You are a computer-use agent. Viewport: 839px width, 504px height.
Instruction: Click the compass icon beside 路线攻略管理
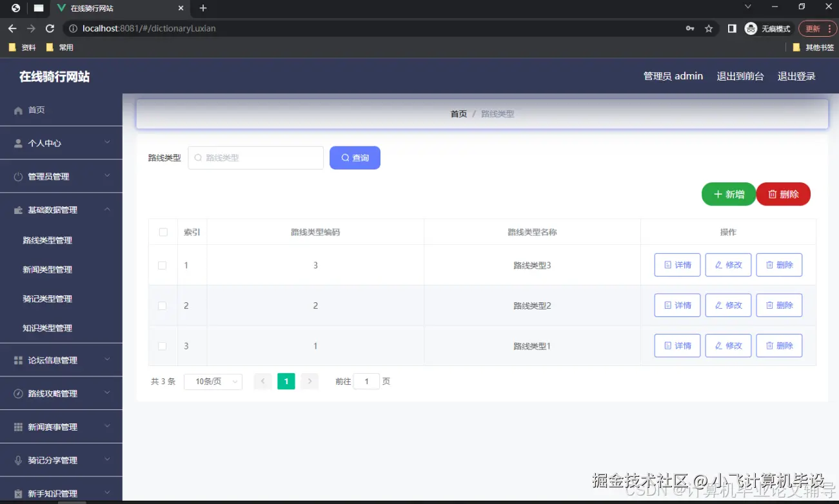[x=18, y=394]
